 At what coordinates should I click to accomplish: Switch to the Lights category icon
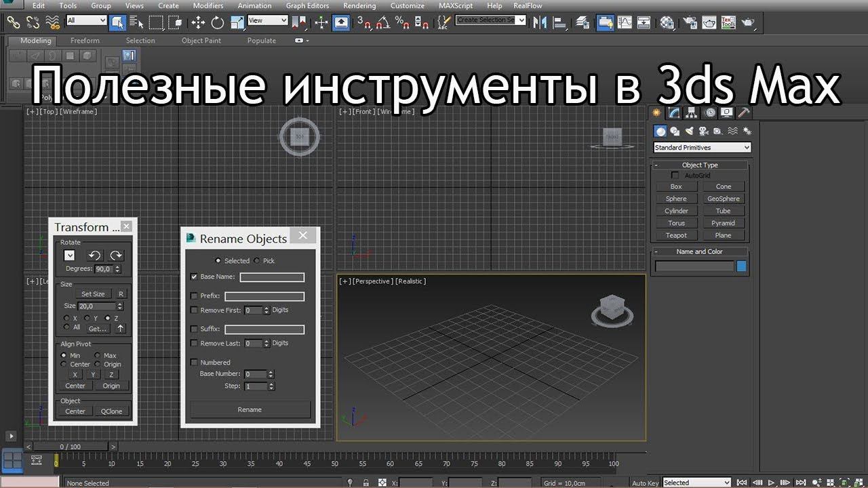689,131
